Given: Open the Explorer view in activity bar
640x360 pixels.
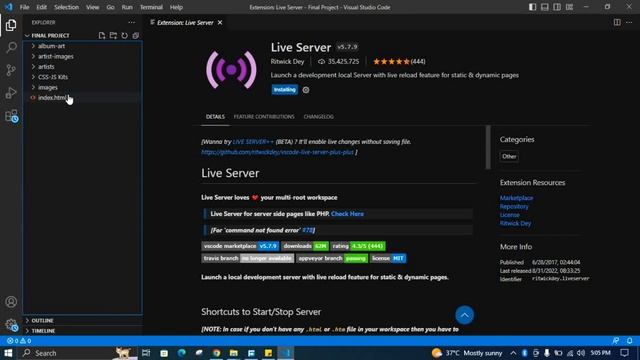Looking at the screenshot, I should pos(11,25).
